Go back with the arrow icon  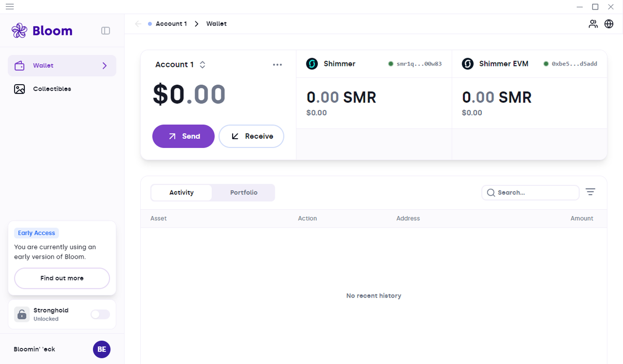pyautogui.click(x=138, y=24)
